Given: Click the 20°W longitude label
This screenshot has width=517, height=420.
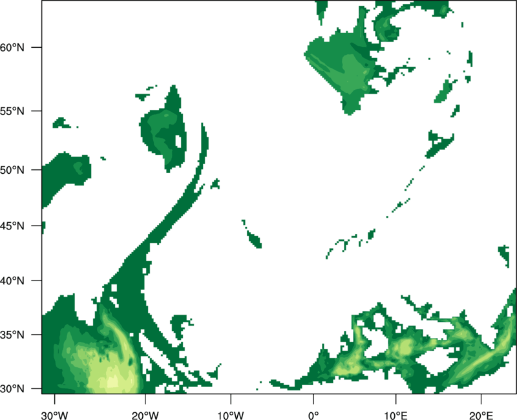Looking at the screenshot, I should click(x=145, y=415).
